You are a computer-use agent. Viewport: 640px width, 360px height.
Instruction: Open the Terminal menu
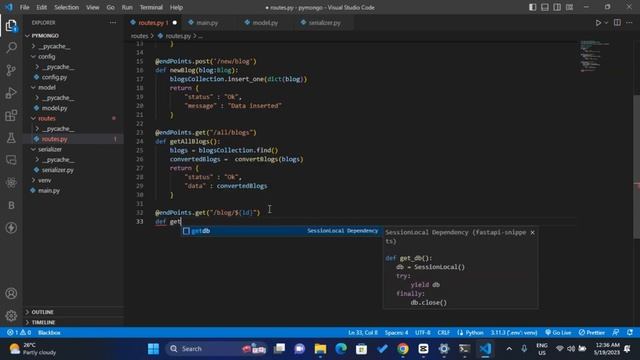click(x=151, y=7)
